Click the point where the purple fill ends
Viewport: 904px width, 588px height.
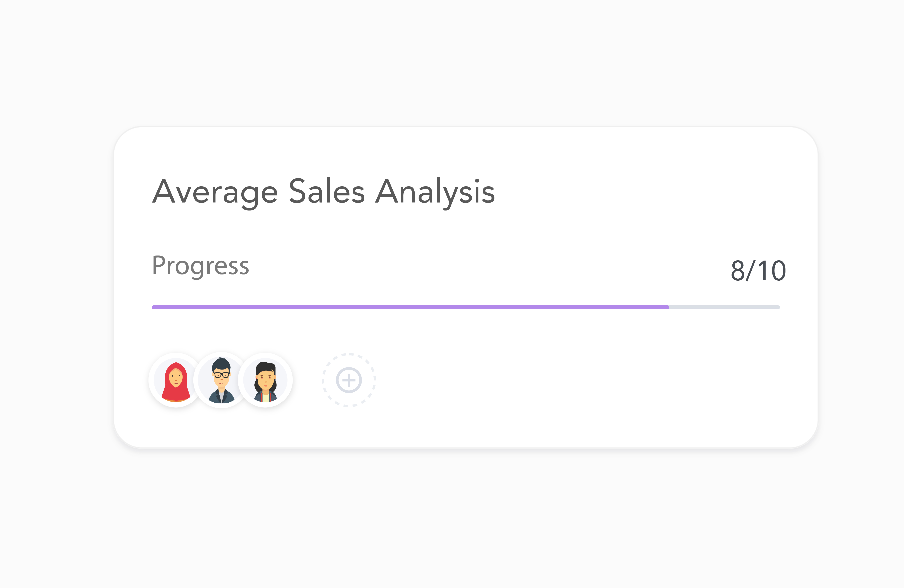pos(668,307)
